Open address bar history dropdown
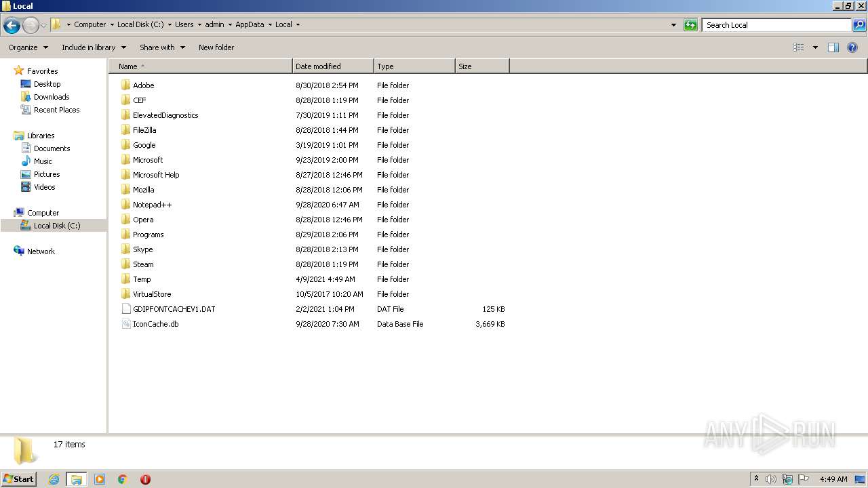 click(673, 25)
